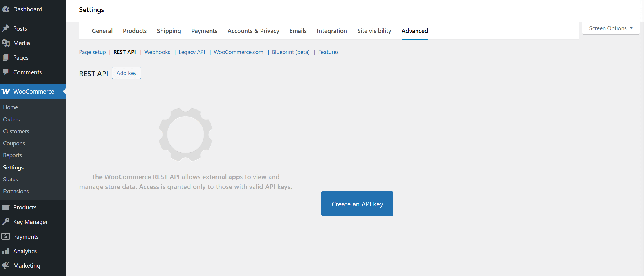Viewport: 644px width, 276px height.
Task: Open the Shipping settings tab
Action: pyautogui.click(x=169, y=31)
